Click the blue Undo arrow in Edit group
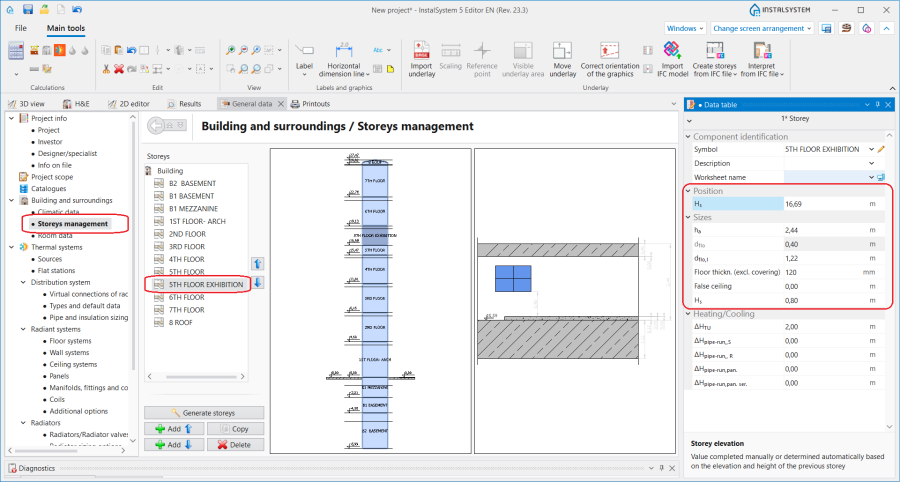 [131, 50]
